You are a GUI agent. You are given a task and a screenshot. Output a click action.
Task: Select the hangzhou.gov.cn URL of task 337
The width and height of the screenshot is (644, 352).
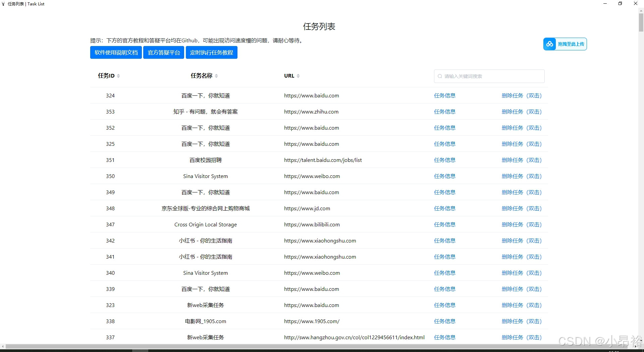point(354,338)
